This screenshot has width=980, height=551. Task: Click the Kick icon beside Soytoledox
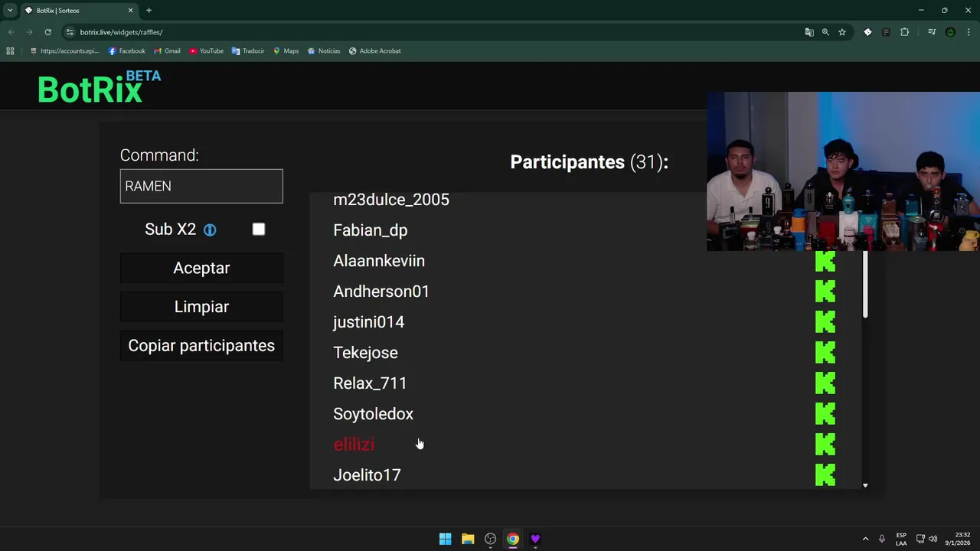(x=825, y=414)
